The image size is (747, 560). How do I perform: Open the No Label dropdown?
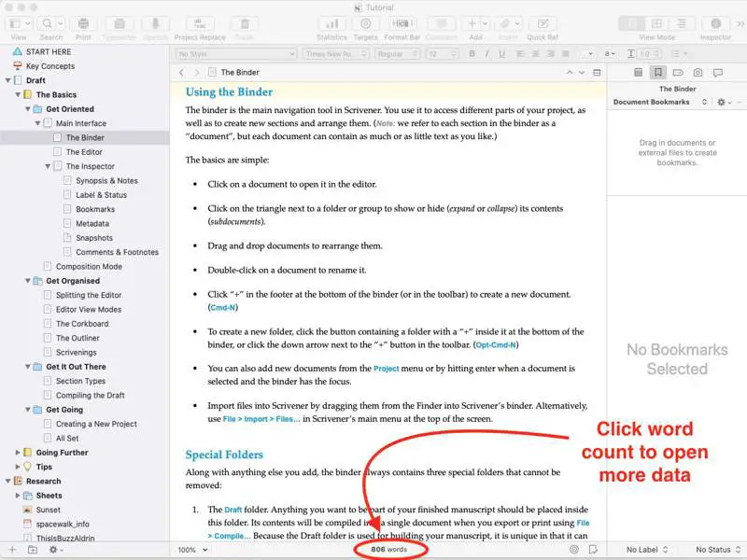(x=647, y=550)
